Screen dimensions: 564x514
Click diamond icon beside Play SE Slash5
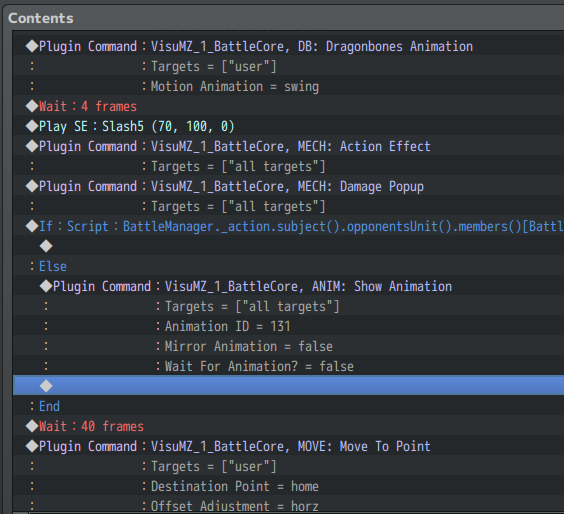32,126
